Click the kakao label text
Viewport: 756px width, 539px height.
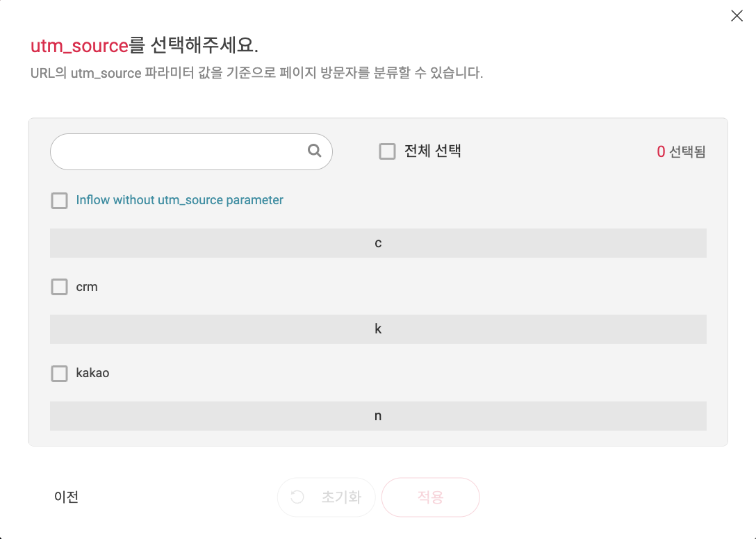[92, 373]
